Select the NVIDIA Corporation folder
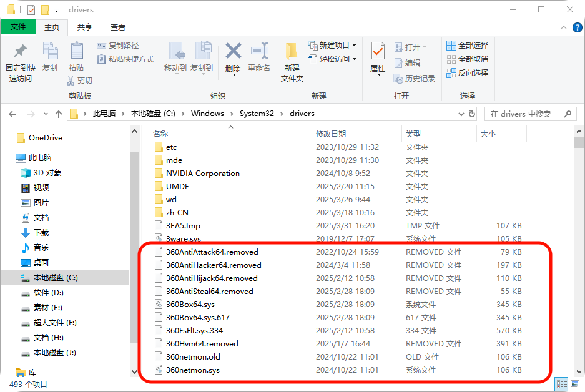 tap(202, 173)
